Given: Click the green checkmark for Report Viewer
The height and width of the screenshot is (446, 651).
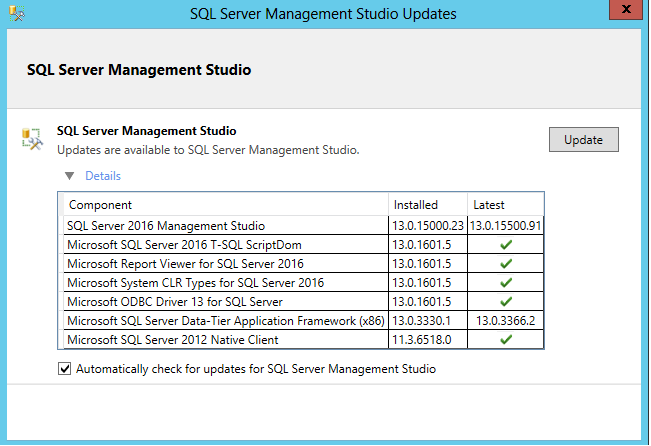Looking at the screenshot, I should coord(506,264).
